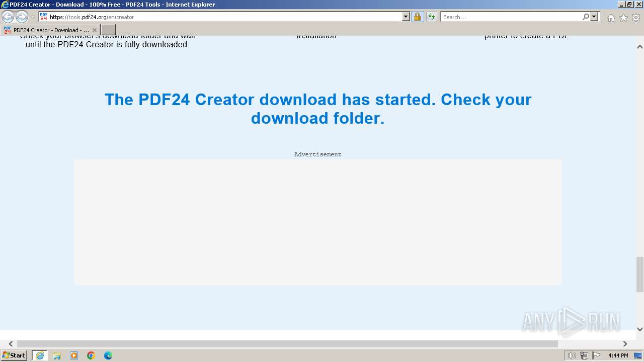The width and height of the screenshot is (644, 362).
Task: Click the vertical scrollbar down arrow
Action: [640, 329]
